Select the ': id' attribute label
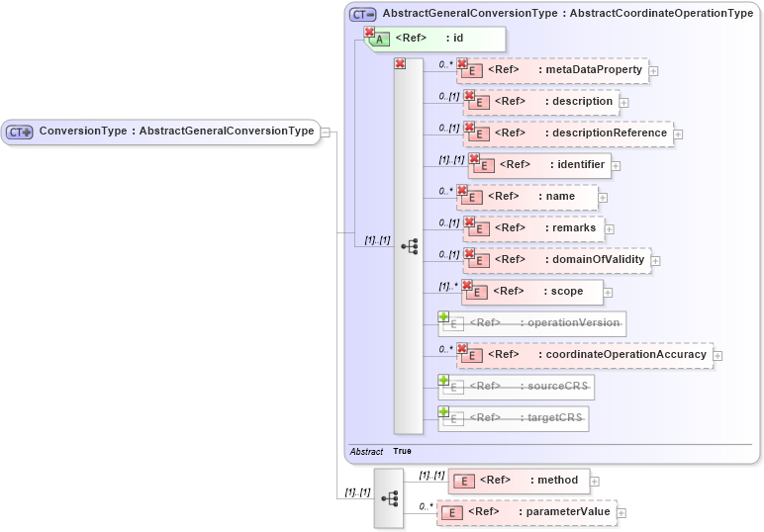 454,38
